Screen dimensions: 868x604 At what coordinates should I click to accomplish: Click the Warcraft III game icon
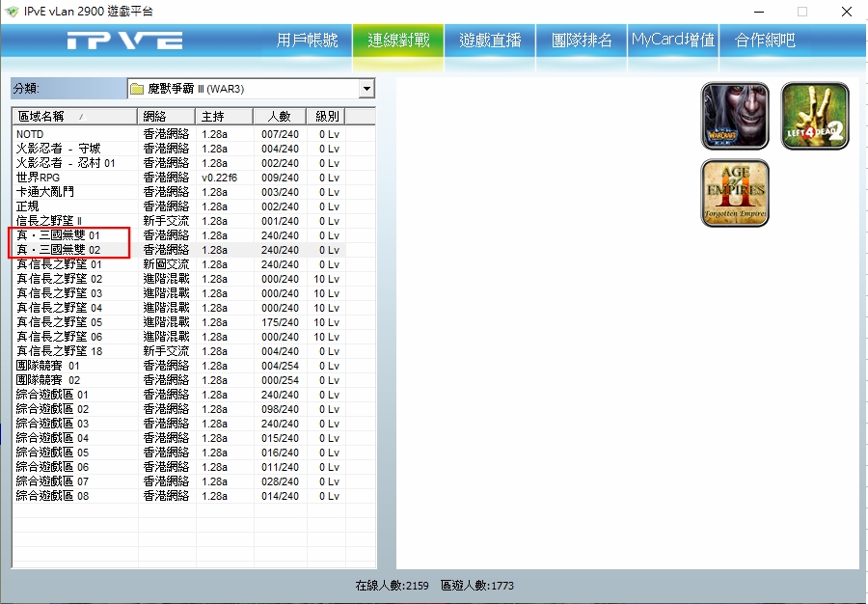click(x=735, y=116)
